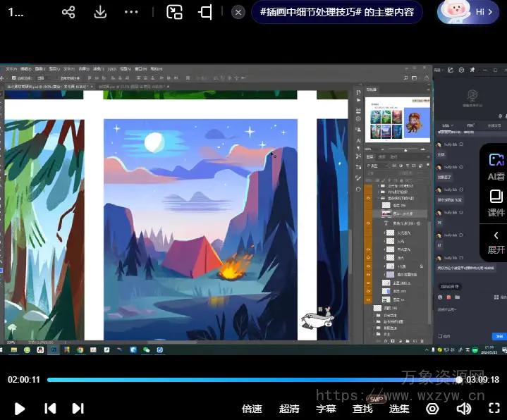Click the video progress bar handle
The width and height of the screenshot is (507, 420).
(459, 380)
